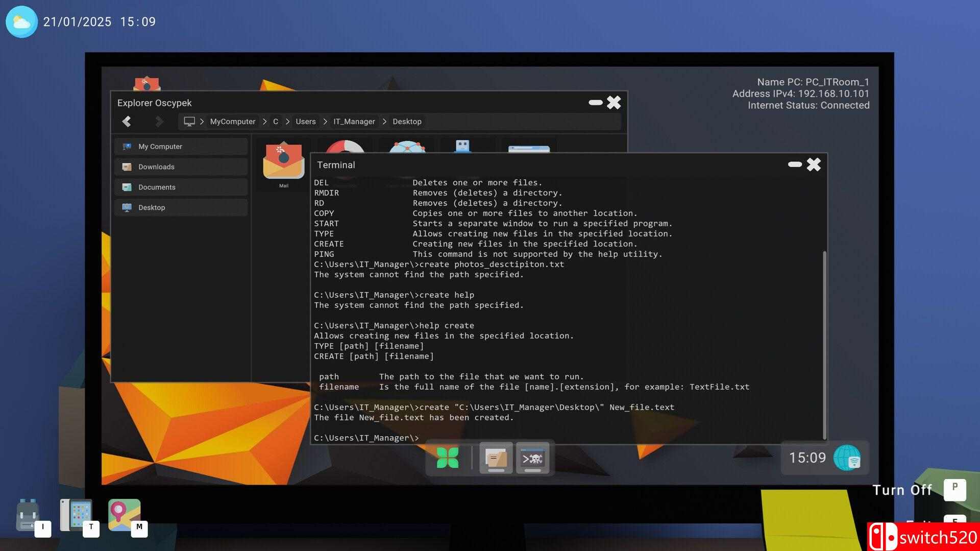This screenshot has width=980, height=551.
Task: Open the map icon
Action: coord(124,515)
